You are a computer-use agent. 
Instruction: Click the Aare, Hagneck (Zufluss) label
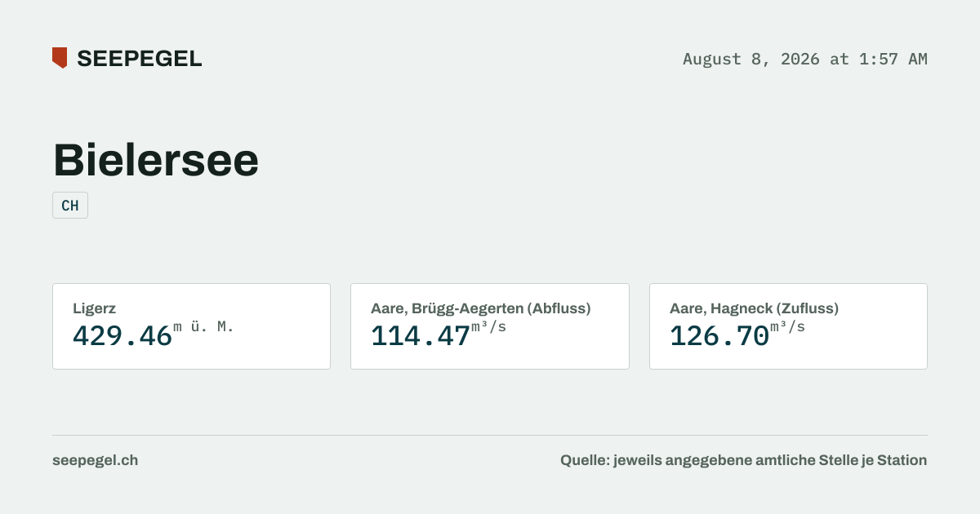tap(754, 308)
